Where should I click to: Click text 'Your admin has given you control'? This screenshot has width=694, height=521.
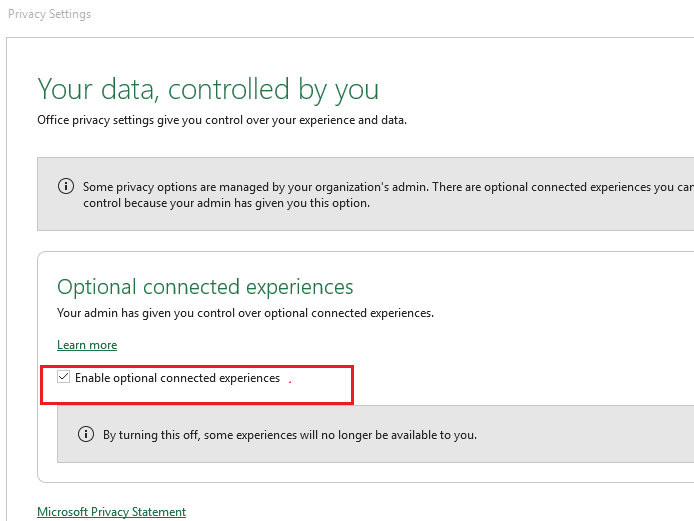(147, 313)
